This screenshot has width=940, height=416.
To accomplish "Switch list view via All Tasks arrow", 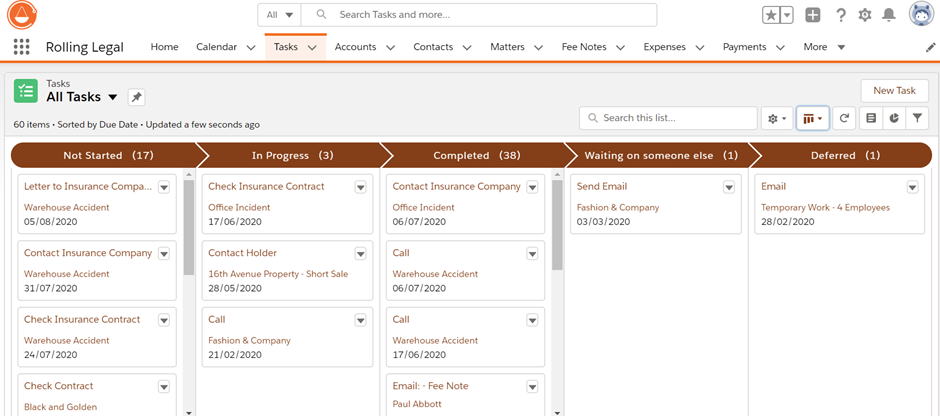I will [x=112, y=98].
